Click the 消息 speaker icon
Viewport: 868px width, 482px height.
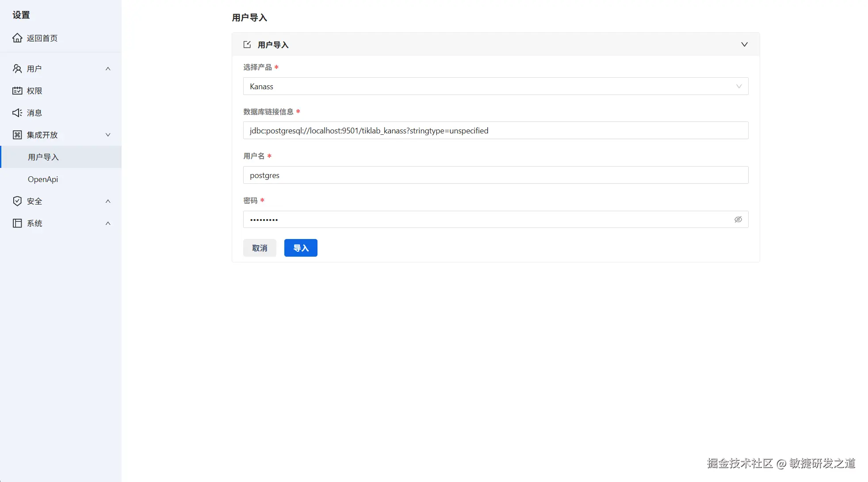(x=17, y=113)
